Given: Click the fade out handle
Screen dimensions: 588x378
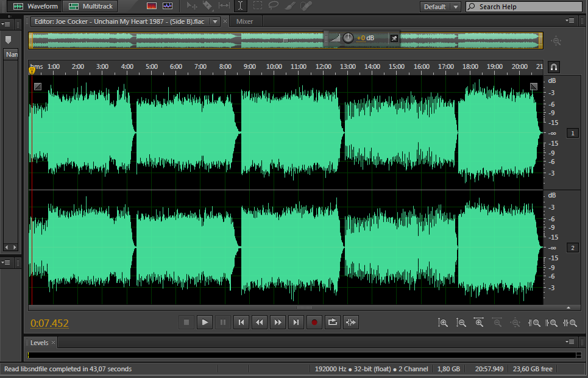Looking at the screenshot, I should pyautogui.click(x=534, y=87).
